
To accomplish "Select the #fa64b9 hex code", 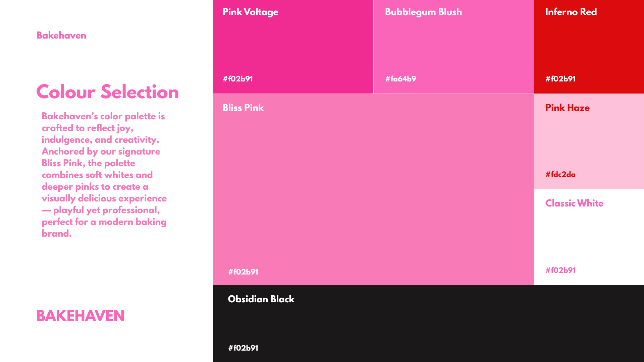I will [x=400, y=79].
